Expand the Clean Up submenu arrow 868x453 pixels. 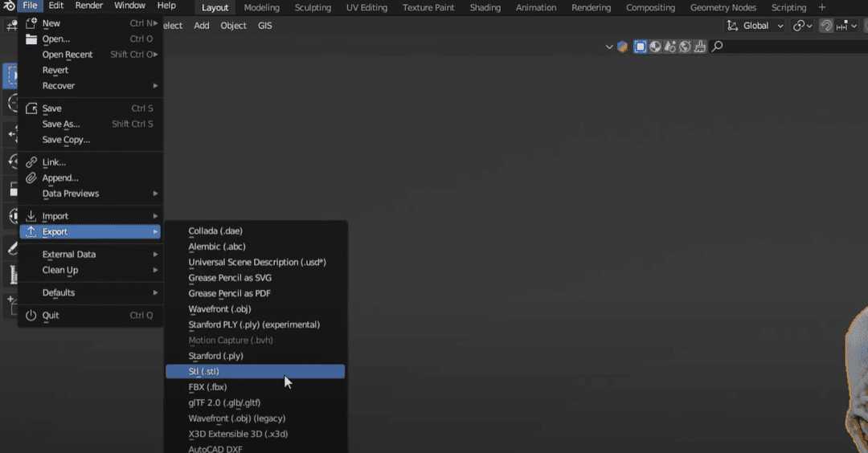(156, 270)
